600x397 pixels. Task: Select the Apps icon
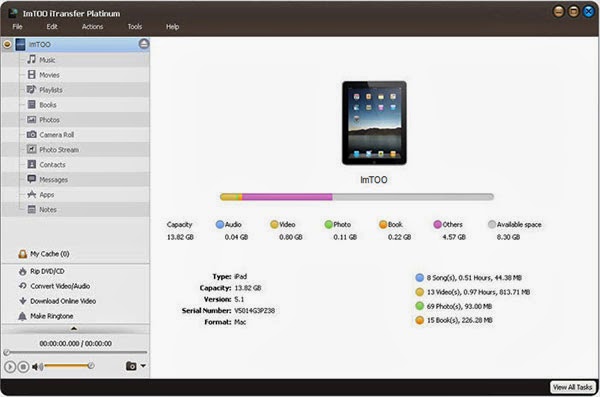[x=31, y=194]
